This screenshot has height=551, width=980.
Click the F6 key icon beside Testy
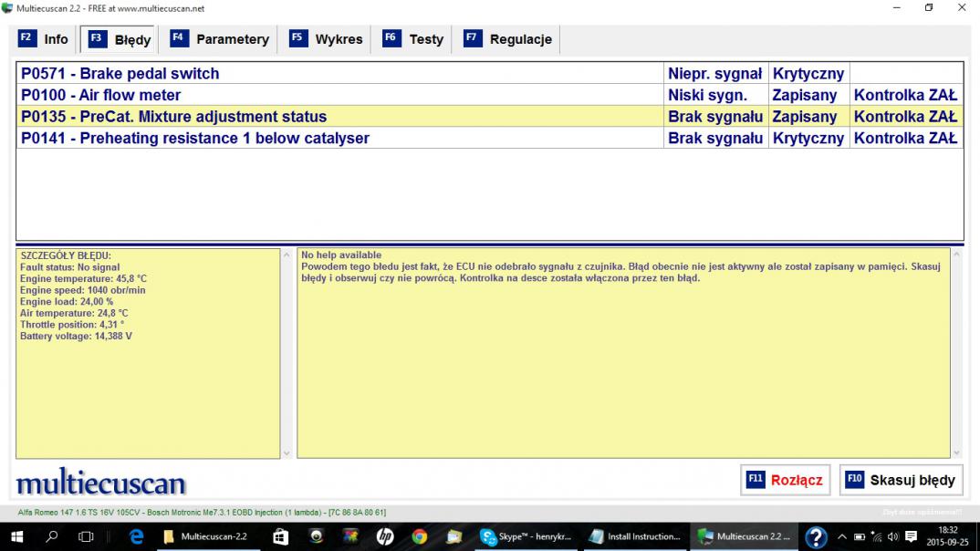click(391, 38)
